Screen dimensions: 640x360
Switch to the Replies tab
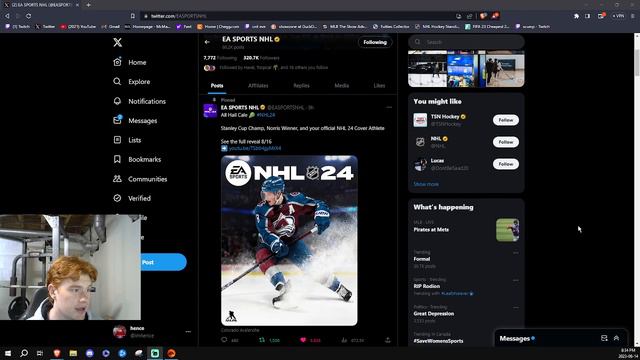pos(301,86)
